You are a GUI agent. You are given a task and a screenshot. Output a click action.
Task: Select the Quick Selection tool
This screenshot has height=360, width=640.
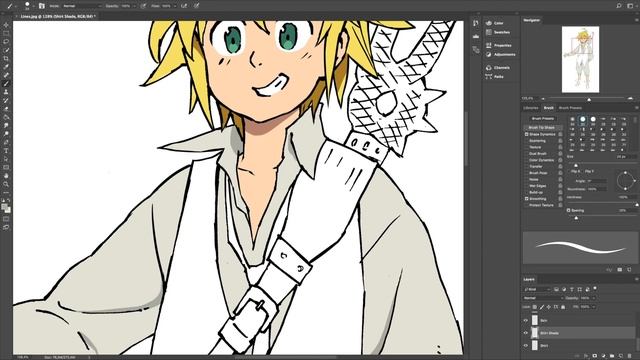[x=6, y=50]
